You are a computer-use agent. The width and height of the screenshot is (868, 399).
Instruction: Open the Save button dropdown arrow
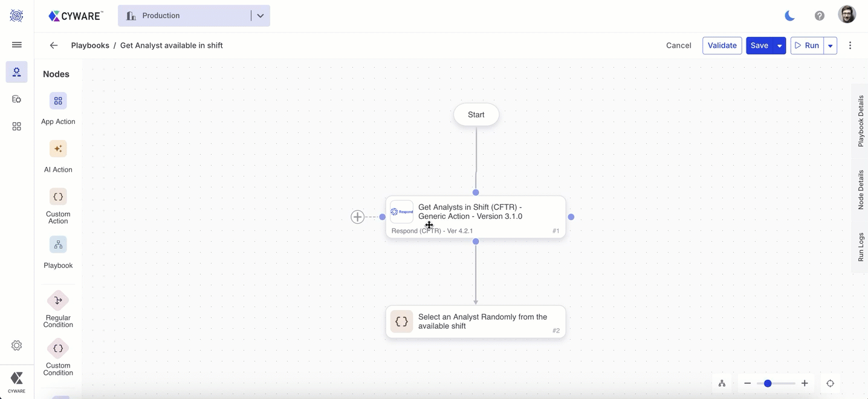[x=780, y=46]
